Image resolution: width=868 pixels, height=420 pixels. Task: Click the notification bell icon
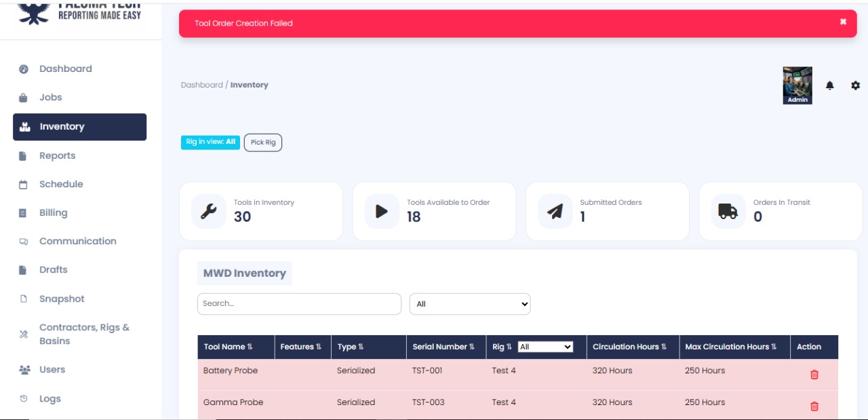click(x=829, y=85)
